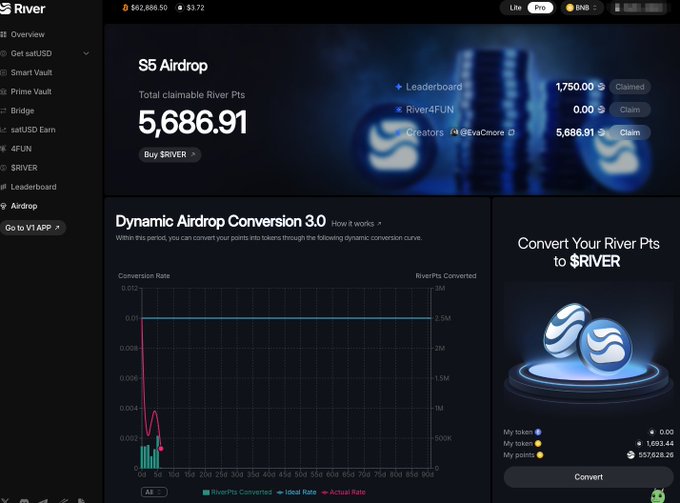Click the token icon beside $3.72
Screen dimensions: 680x503
coord(180,8)
